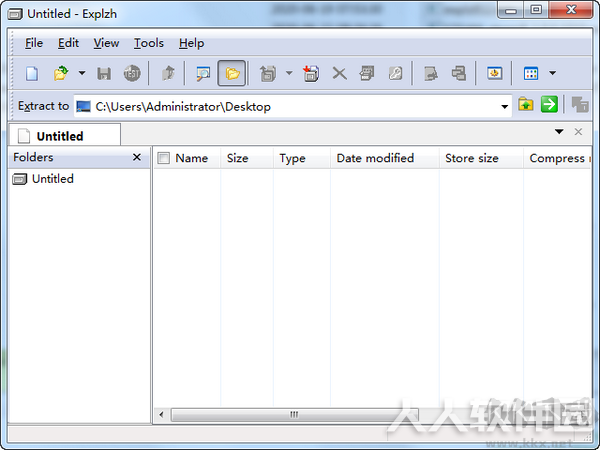Click the Find magnifier toolbar icon
Viewport: 600px width, 450px height.
[x=203, y=73]
